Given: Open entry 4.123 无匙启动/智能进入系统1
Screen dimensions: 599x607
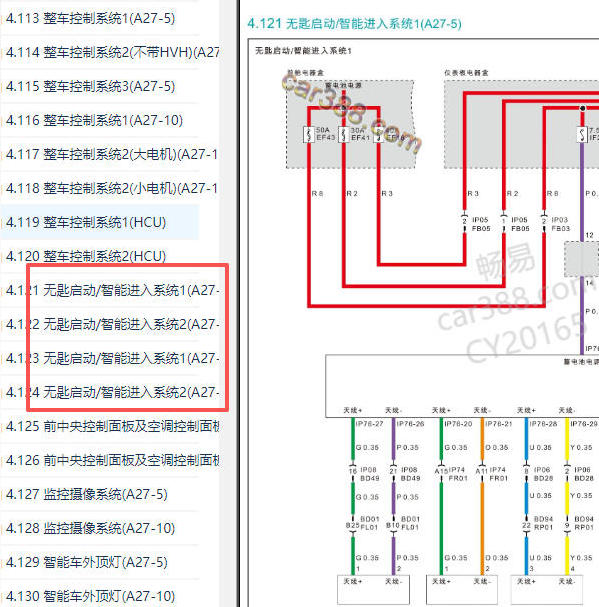Looking at the screenshot, I should pyautogui.click(x=112, y=358).
